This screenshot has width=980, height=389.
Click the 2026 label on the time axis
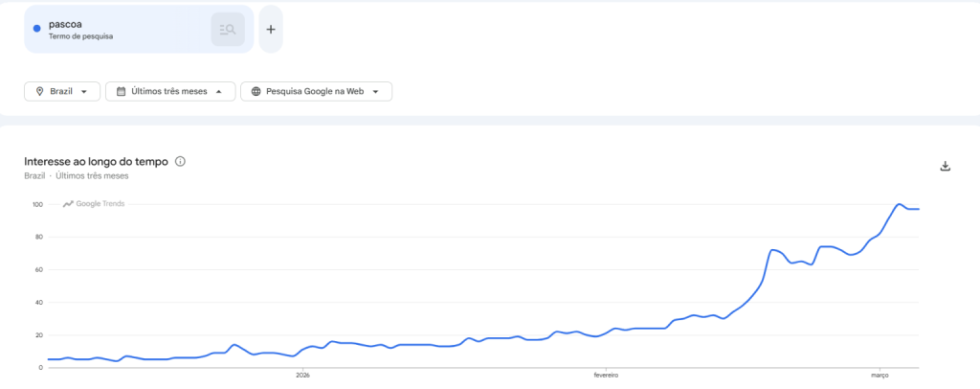303,375
